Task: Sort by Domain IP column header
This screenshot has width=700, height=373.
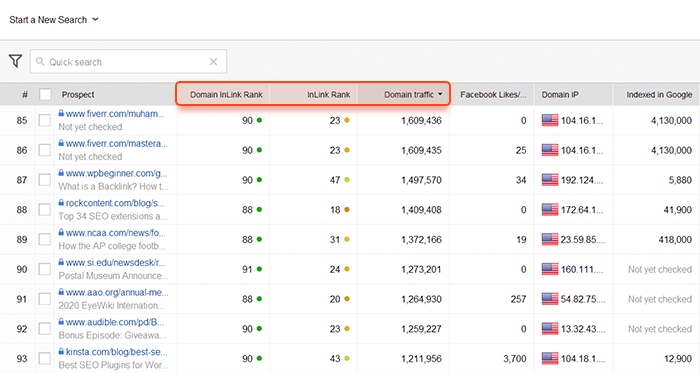Action: tap(560, 95)
